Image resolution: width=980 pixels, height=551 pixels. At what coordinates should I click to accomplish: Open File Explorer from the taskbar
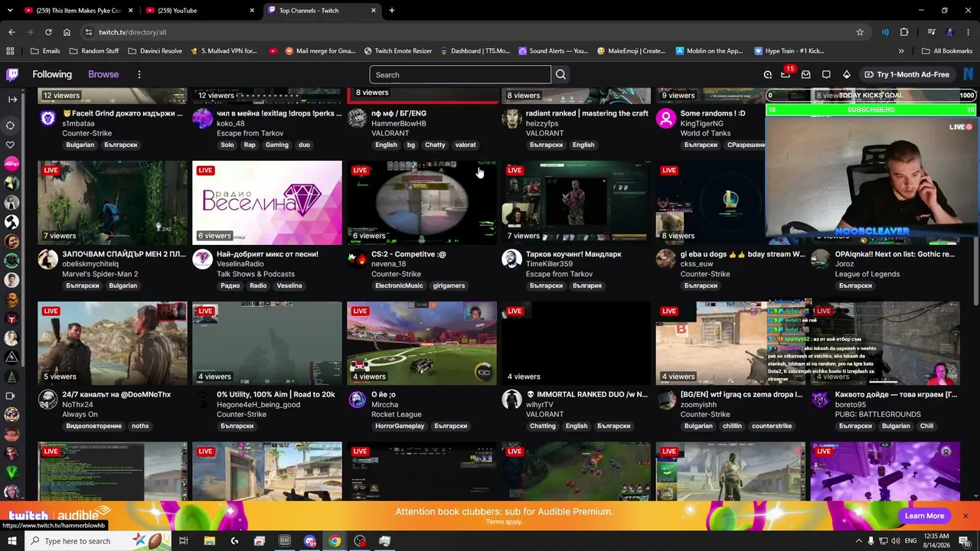coord(209,541)
